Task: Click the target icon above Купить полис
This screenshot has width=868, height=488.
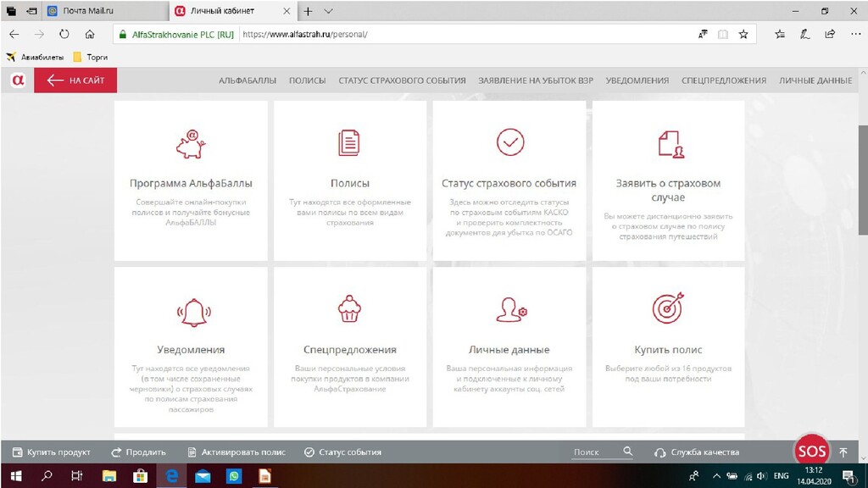Action: (668, 308)
